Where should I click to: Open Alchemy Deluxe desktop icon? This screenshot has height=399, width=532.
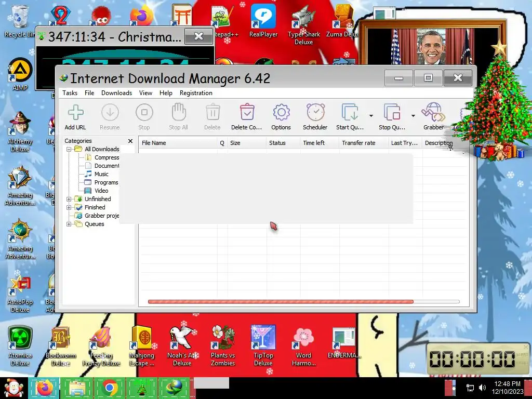[20, 132]
